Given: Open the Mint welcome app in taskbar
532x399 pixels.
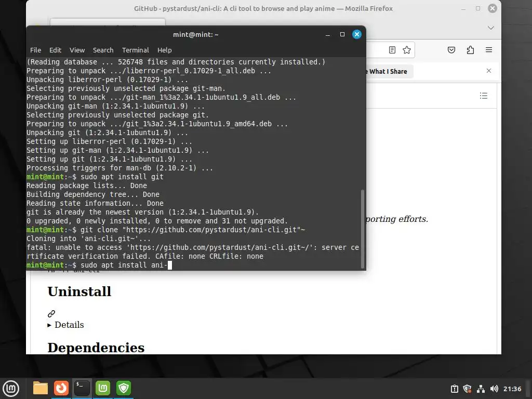Looking at the screenshot, I should (103, 388).
